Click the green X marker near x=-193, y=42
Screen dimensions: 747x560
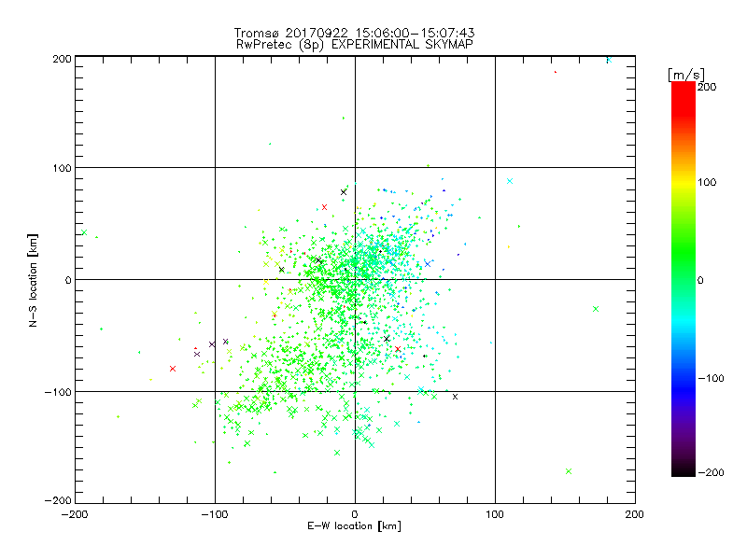point(84,232)
